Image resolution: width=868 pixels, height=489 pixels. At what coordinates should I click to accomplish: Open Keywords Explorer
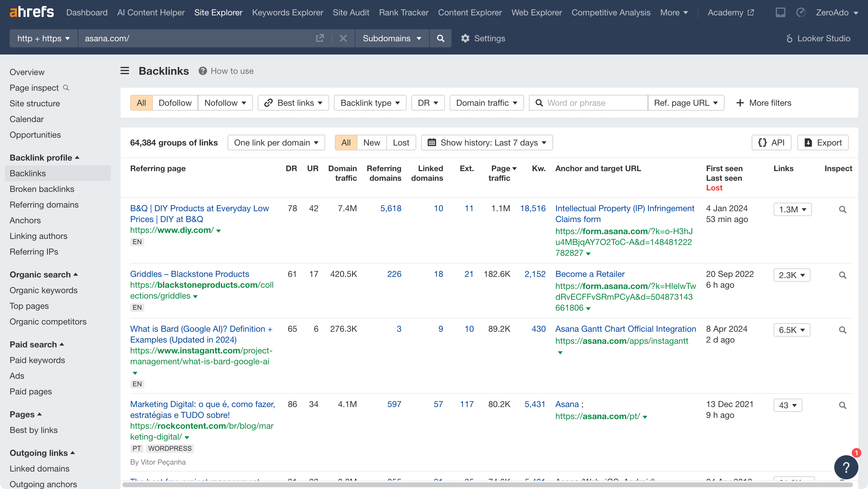(288, 12)
